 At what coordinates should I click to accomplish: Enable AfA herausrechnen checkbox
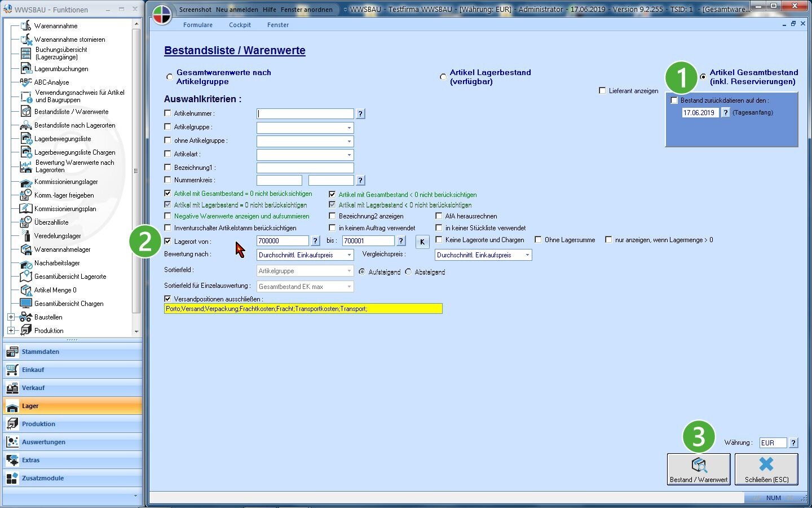pyautogui.click(x=439, y=216)
